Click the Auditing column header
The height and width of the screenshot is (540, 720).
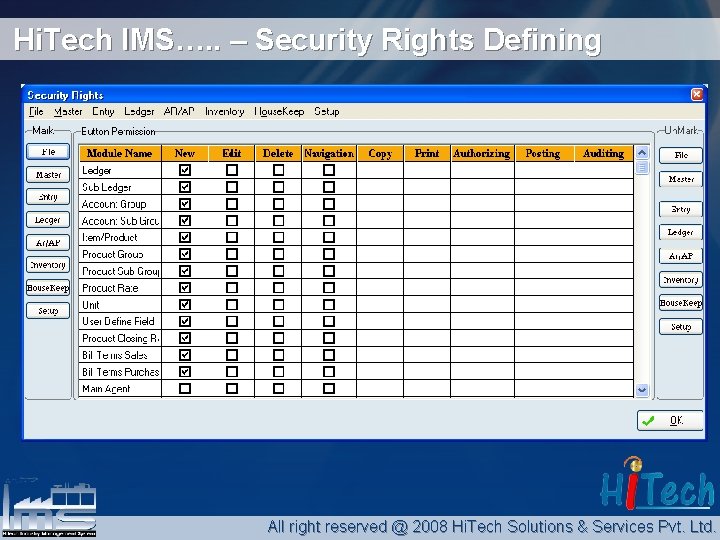pyautogui.click(x=603, y=153)
